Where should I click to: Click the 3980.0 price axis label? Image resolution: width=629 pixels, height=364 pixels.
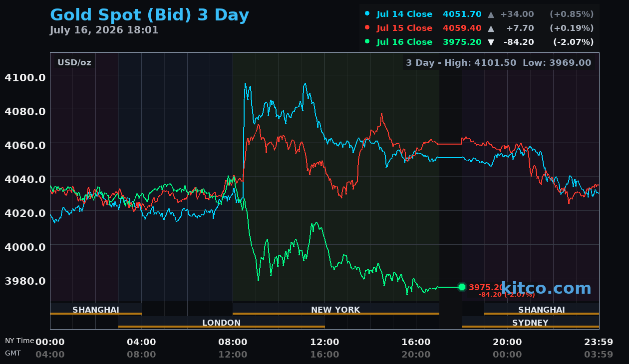coord(25,281)
